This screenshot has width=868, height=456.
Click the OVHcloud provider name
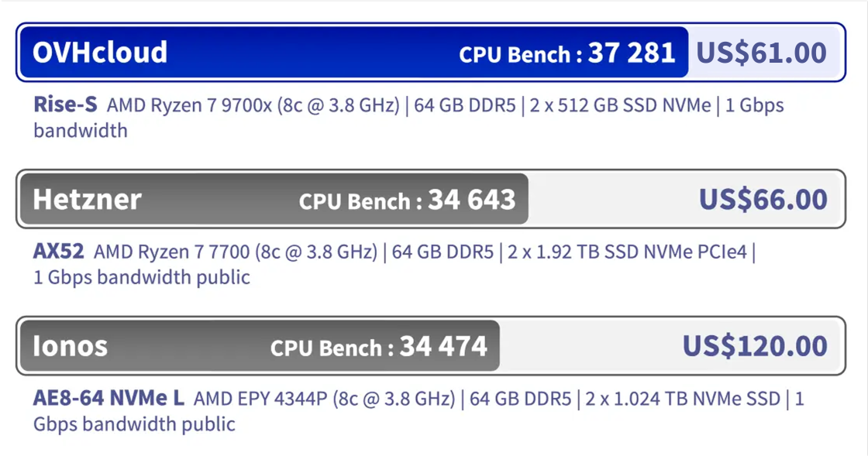pyautogui.click(x=100, y=53)
